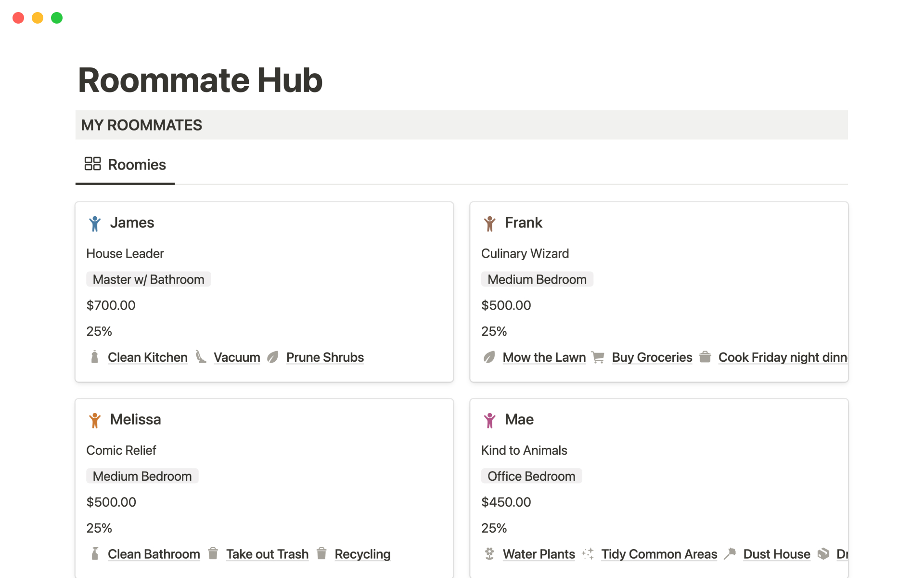Open the Clean Kitchen chore link

point(147,357)
